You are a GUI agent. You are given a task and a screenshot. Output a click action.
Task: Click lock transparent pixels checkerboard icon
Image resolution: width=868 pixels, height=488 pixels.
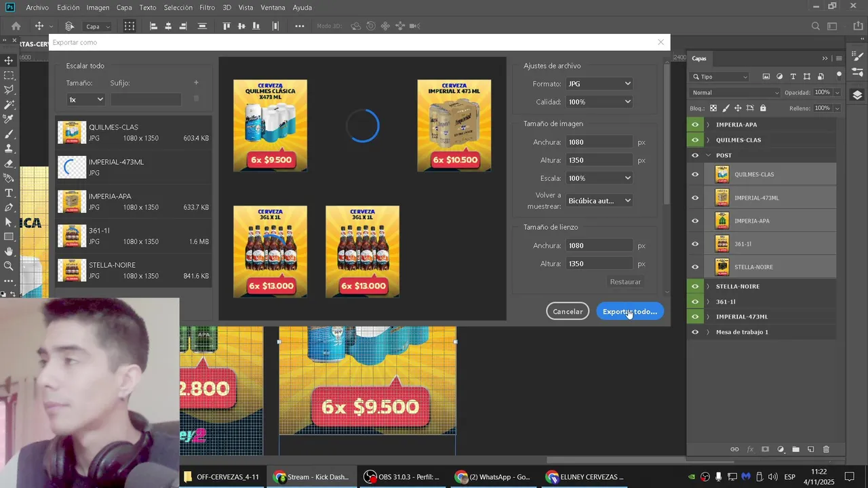click(x=713, y=108)
